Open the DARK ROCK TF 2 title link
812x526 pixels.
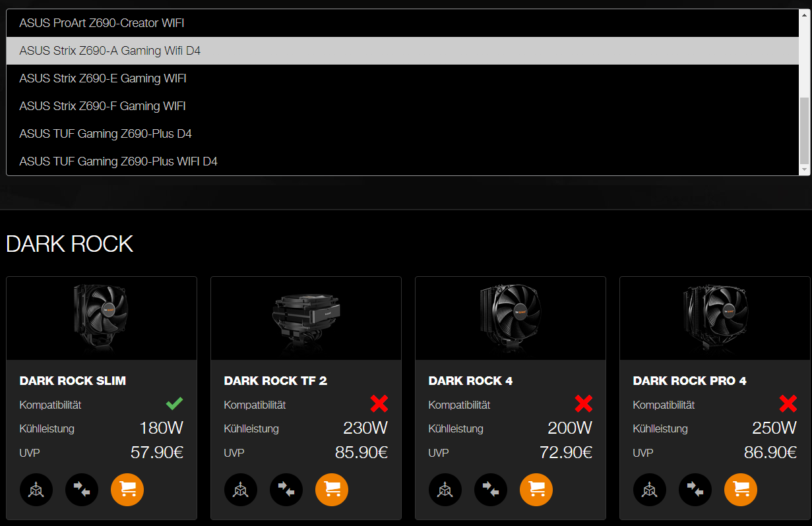coord(276,381)
